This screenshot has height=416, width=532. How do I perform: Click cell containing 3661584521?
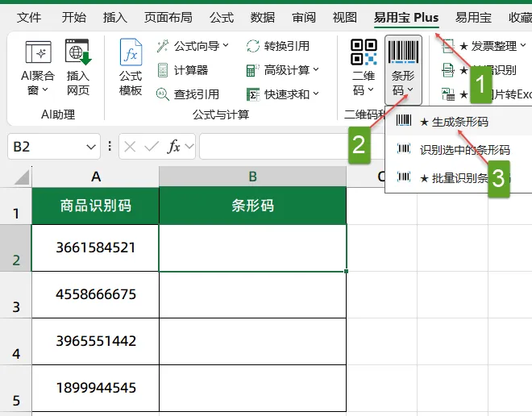(96, 248)
